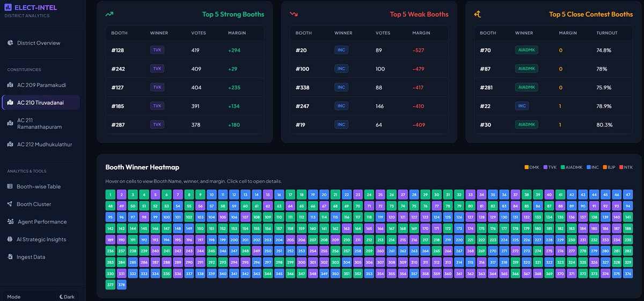This screenshot has height=301, width=644.
Task: Click the orange Close Contest Booths icon
Action: point(478,14)
